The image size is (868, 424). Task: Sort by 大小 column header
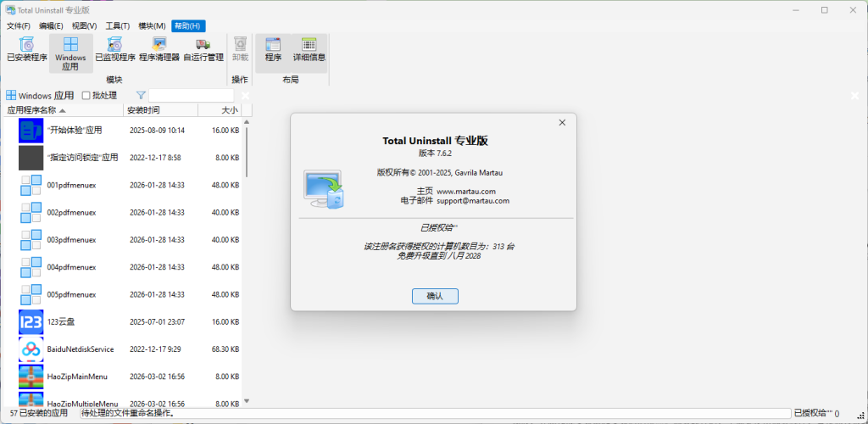pyautogui.click(x=220, y=110)
